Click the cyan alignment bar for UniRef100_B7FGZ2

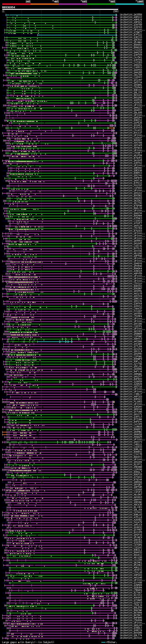pos(77,35)
